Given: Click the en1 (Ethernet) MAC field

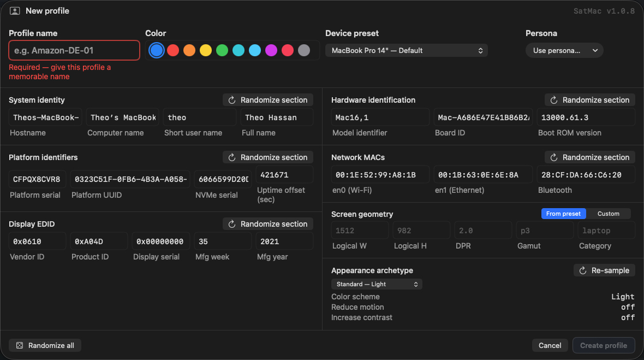Looking at the screenshot, I should pos(484,175).
